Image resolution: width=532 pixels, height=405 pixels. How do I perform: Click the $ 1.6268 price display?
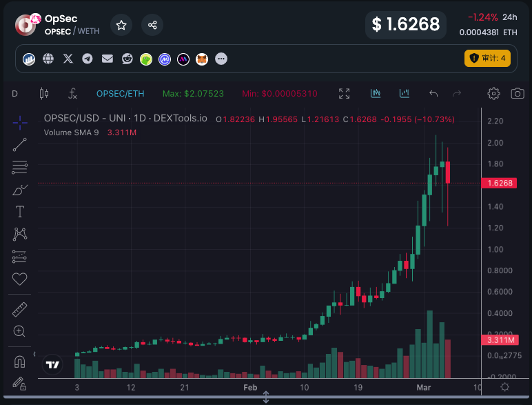[405, 25]
